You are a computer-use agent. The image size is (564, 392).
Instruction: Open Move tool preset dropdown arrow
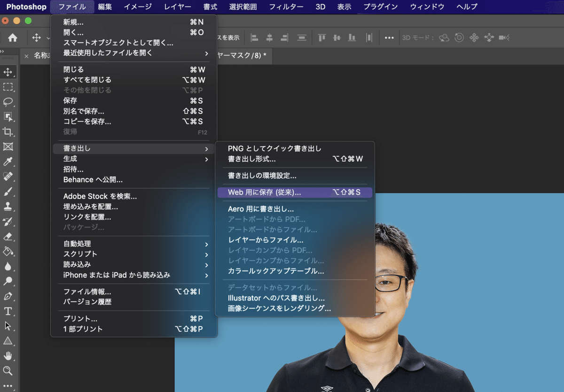[x=48, y=38]
